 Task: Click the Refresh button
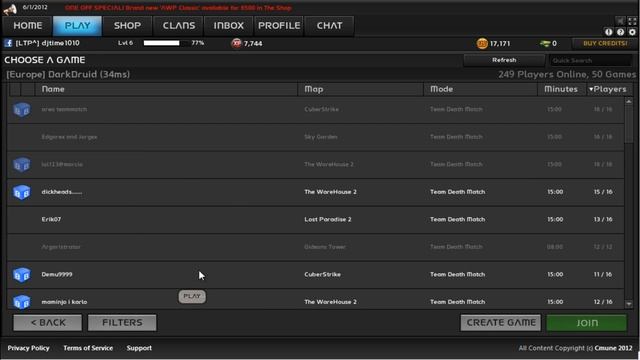(504, 60)
